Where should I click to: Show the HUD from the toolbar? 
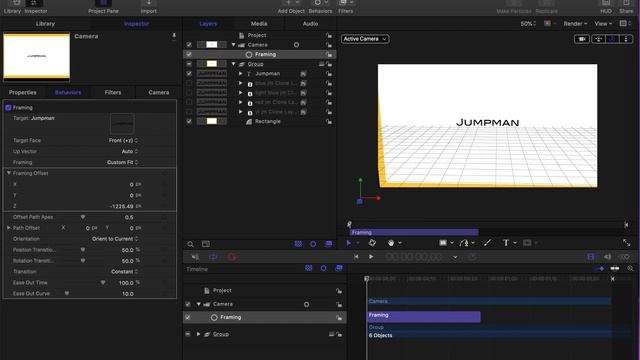click(606, 7)
